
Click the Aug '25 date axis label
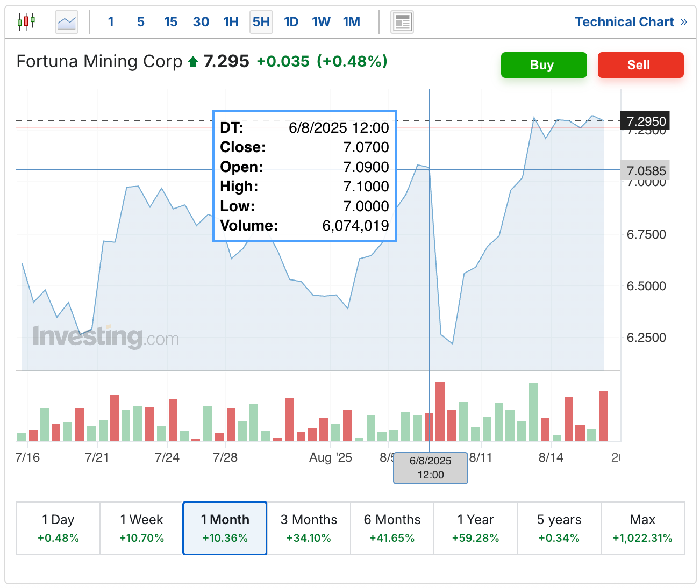coord(331,457)
